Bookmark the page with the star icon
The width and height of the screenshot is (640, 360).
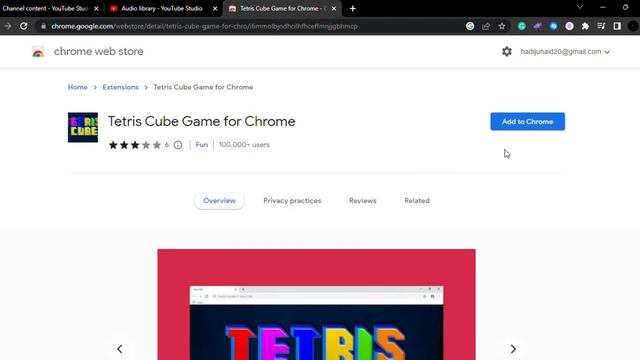point(502,26)
